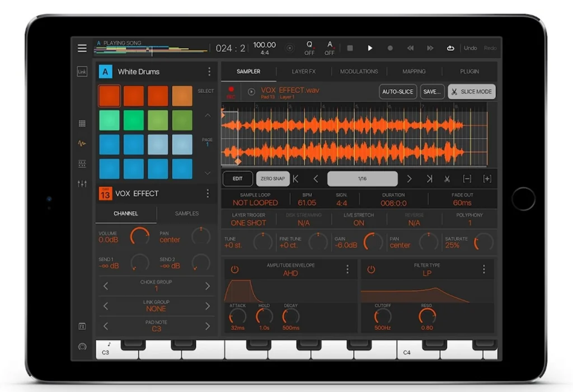Image resolution: width=573 pixels, height=392 pixels.
Task: Toggle Automation A OFF
Action: click(330, 48)
